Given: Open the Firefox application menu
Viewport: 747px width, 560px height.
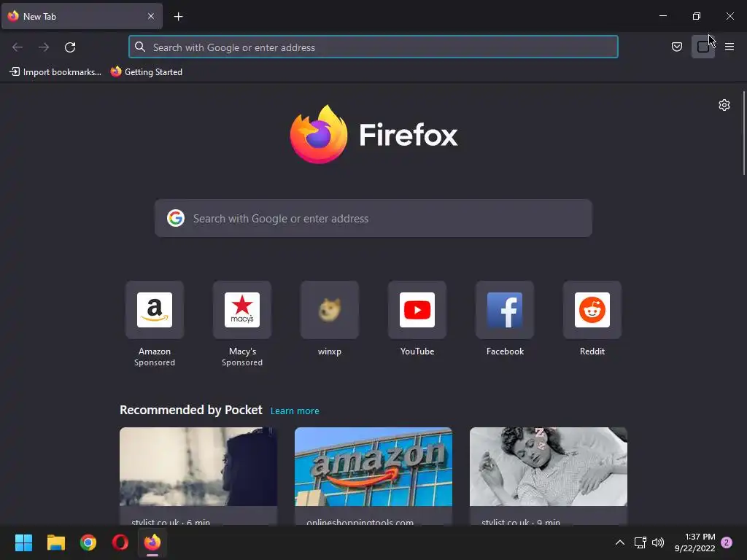Looking at the screenshot, I should coord(729,47).
